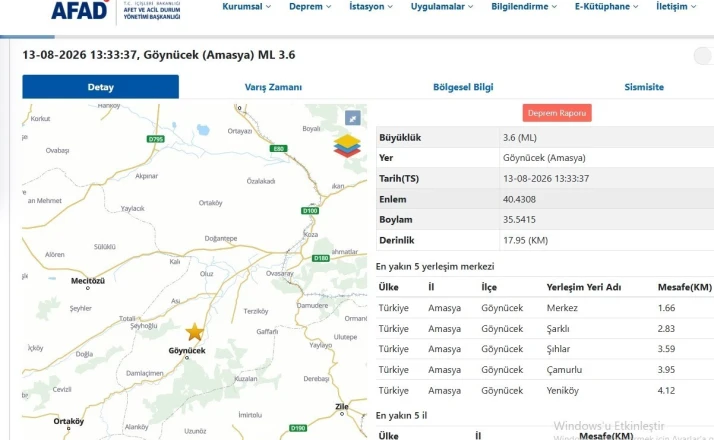Click the earthquake title heading text
Viewport: 714px width, 440px height.
(158, 55)
